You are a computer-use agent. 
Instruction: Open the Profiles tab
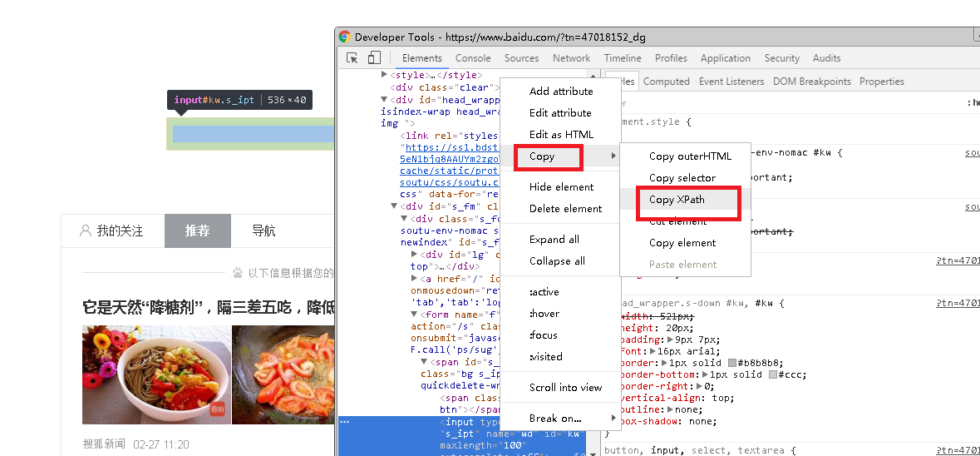tap(672, 58)
